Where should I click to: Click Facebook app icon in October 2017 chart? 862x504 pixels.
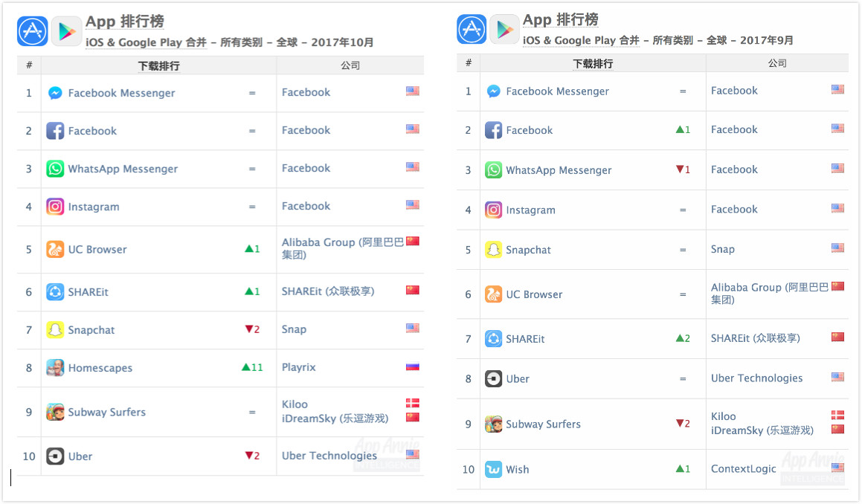55,131
